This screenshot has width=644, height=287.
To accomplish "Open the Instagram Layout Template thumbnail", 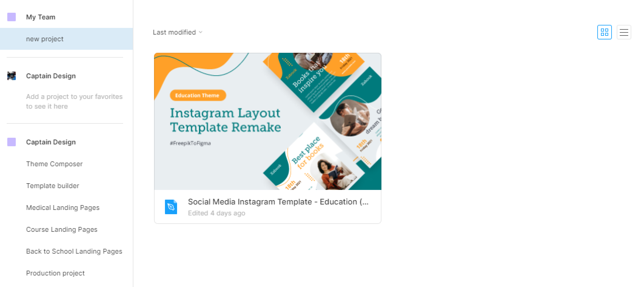I will click(x=268, y=121).
